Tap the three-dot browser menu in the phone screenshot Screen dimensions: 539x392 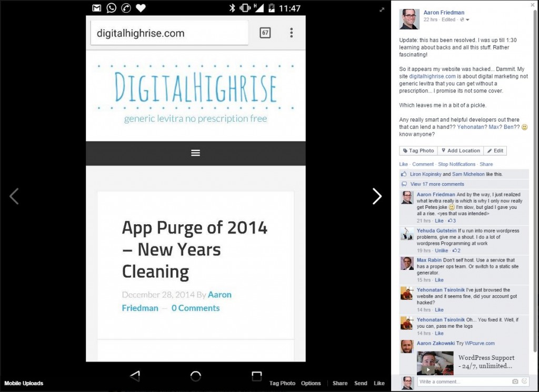pyautogui.click(x=292, y=33)
